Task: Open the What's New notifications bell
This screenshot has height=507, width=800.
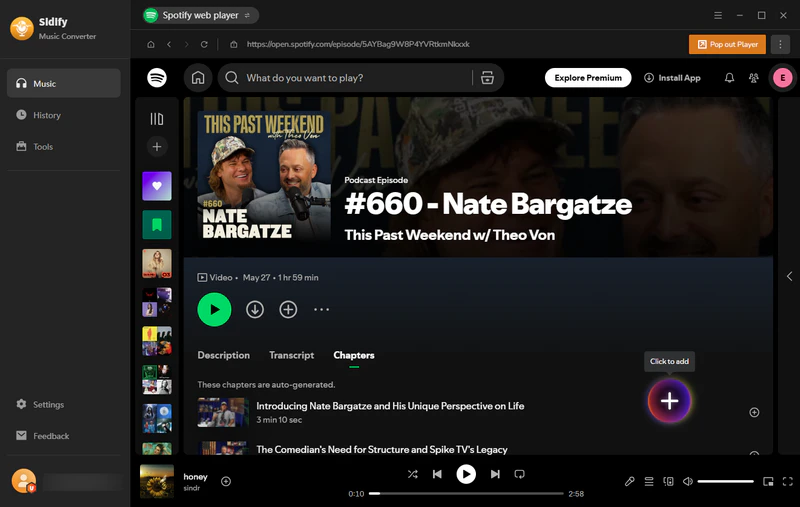Action: click(730, 78)
